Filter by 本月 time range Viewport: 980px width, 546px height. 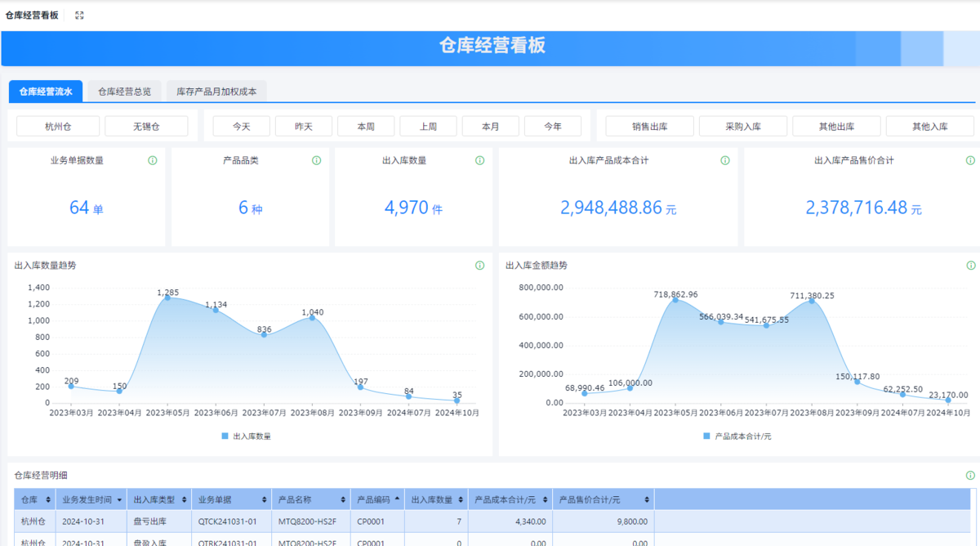point(490,126)
